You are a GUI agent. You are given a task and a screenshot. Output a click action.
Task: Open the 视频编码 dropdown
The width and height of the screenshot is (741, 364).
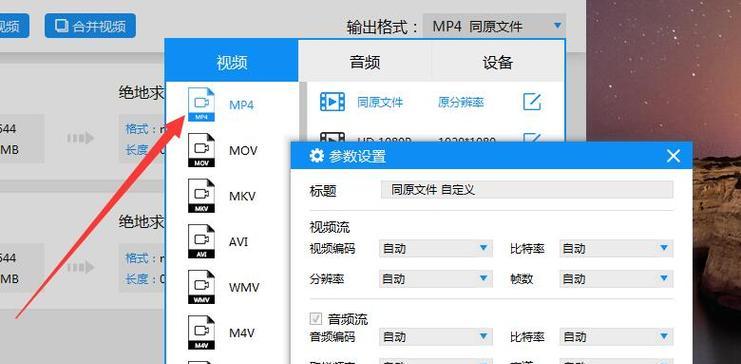coord(436,248)
